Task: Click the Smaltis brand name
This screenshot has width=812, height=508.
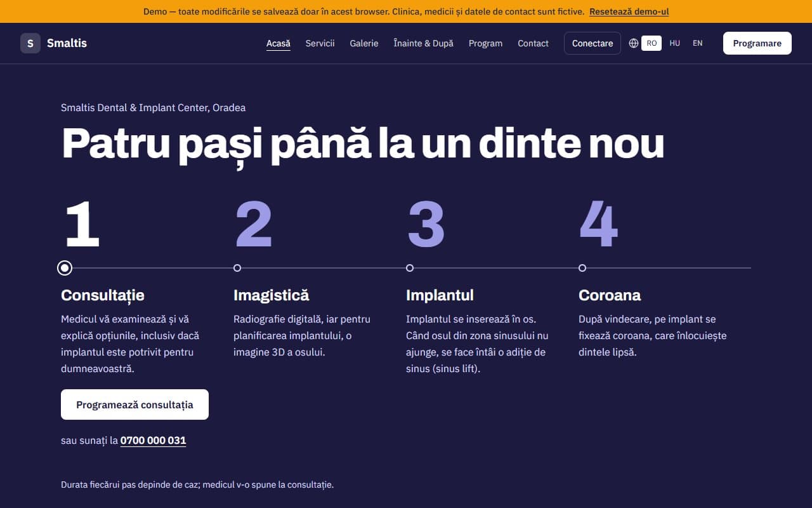Action: (67, 43)
